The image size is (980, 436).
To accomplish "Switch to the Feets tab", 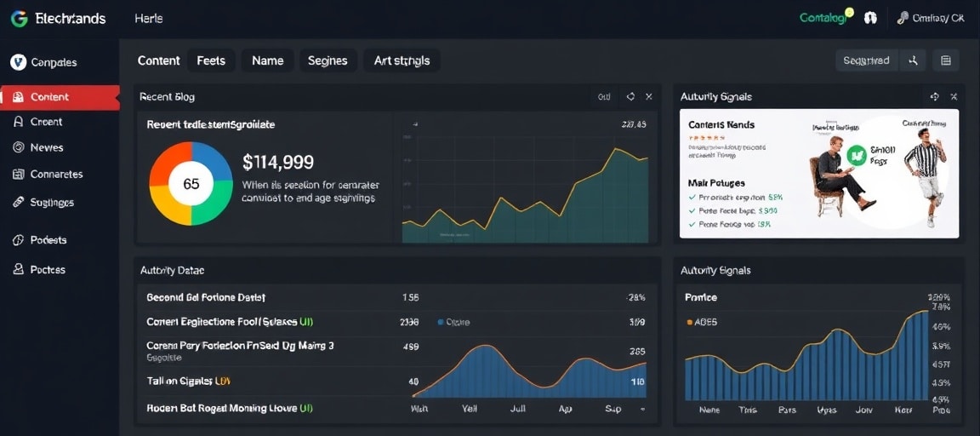I will (x=211, y=60).
